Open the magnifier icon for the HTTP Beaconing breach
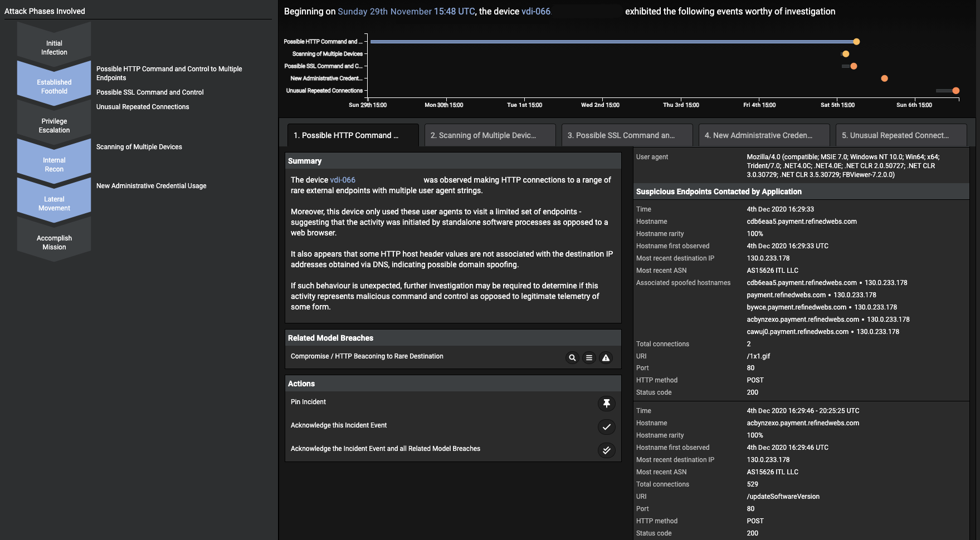980x540 pixels. [x=572, y=358]
